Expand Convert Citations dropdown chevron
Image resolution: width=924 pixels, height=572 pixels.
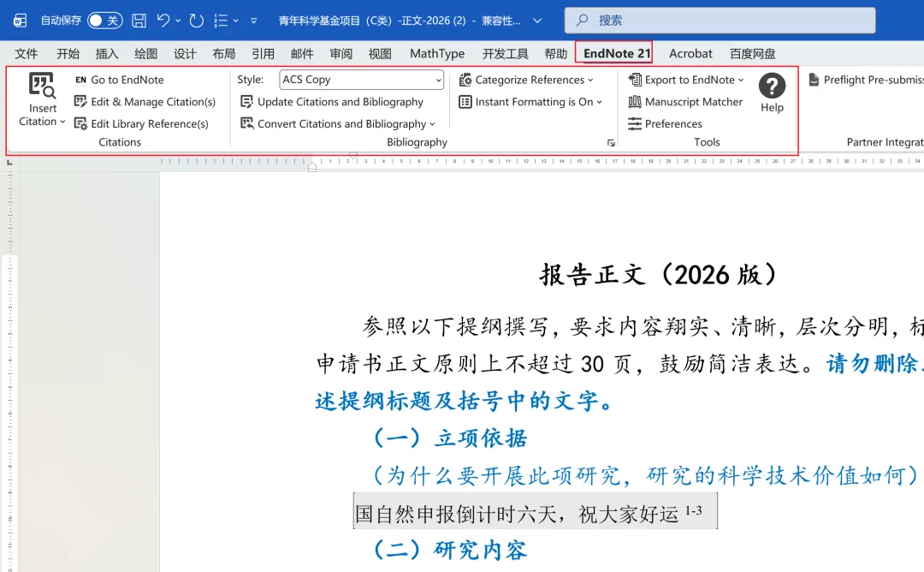click(x=433, y=124)
